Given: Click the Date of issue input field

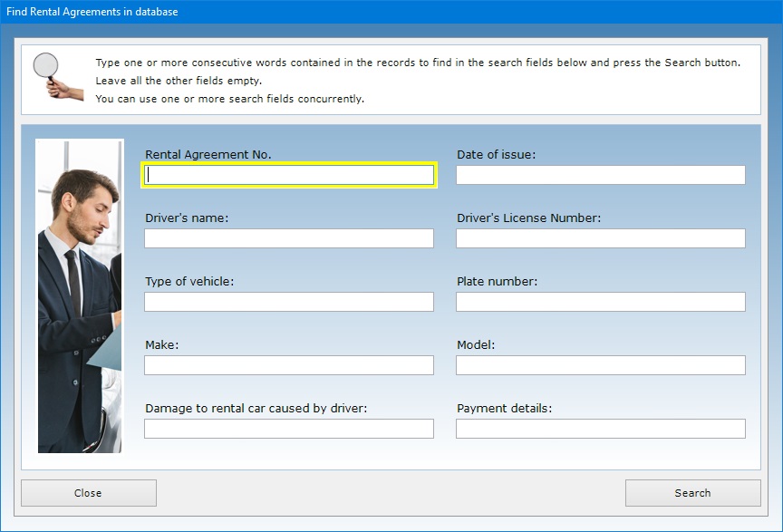Looking at the screenshot, I should pos(600,175).
